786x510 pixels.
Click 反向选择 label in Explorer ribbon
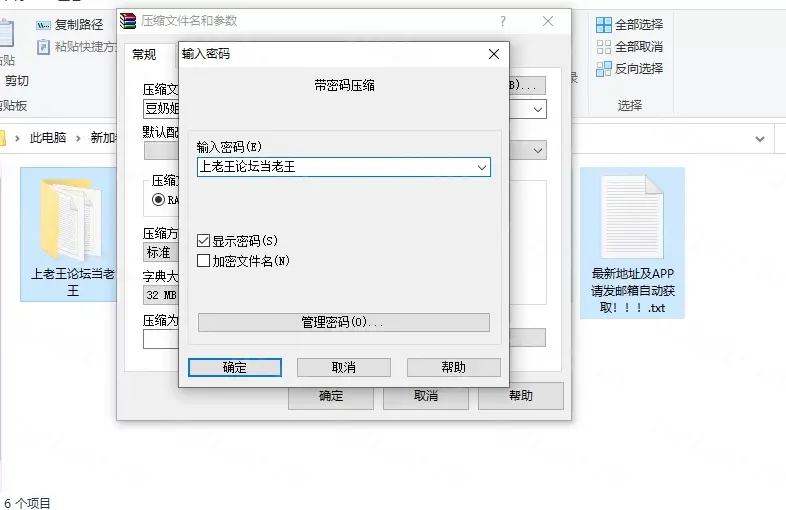639,69
